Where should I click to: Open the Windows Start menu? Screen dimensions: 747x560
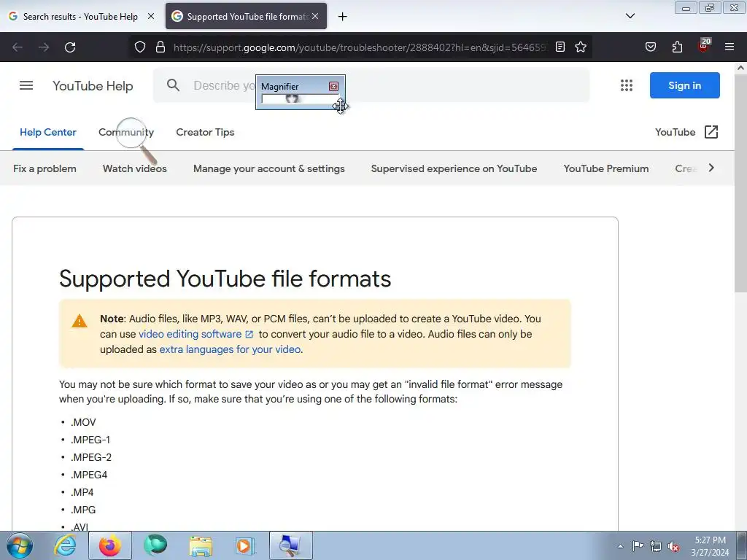20,545
